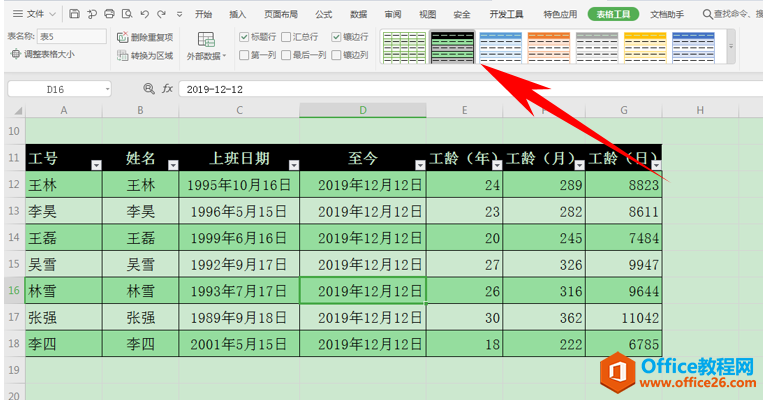
Task: Click the fx insert function icon
Action: pyautogui.click(x=168, y=89)
